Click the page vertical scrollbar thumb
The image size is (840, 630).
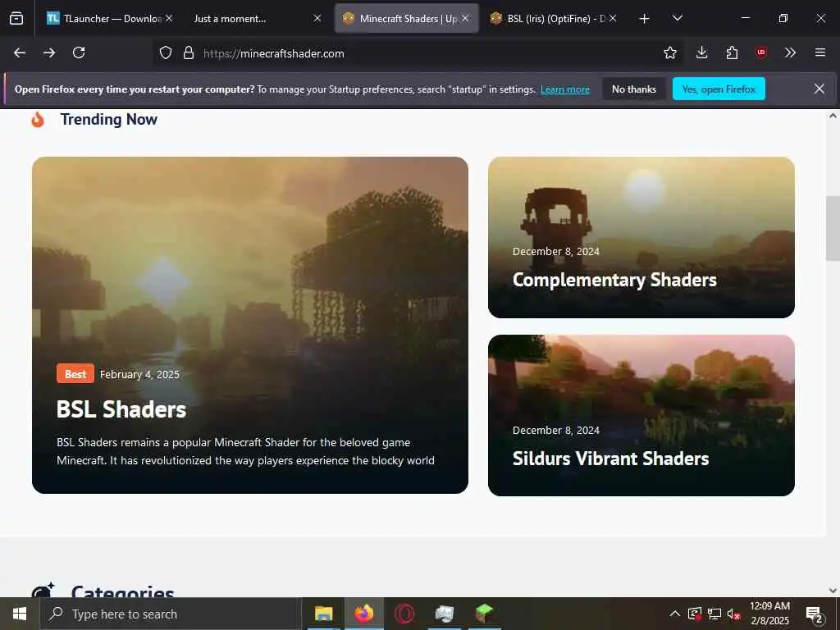click(833, 228)
